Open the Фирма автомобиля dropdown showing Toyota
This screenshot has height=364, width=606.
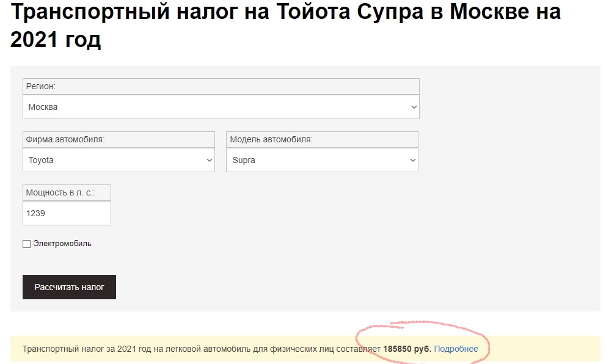pos(119,160)
